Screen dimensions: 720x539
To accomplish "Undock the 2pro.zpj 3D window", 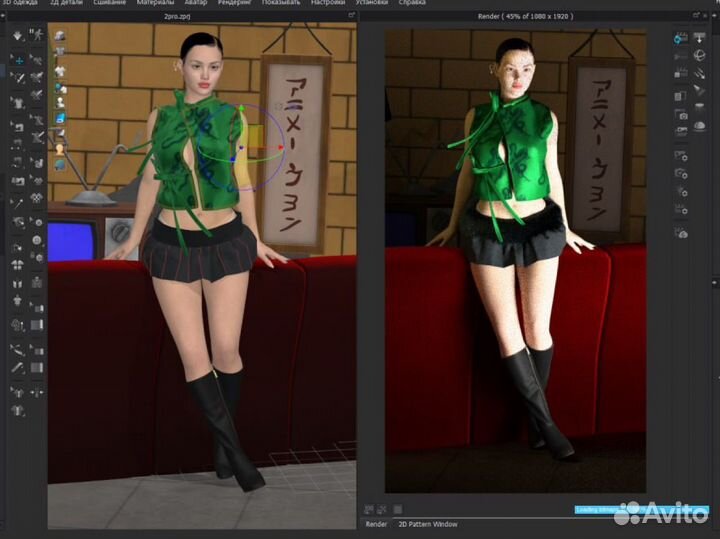I will pyautogui.click(x=352, y=16).
